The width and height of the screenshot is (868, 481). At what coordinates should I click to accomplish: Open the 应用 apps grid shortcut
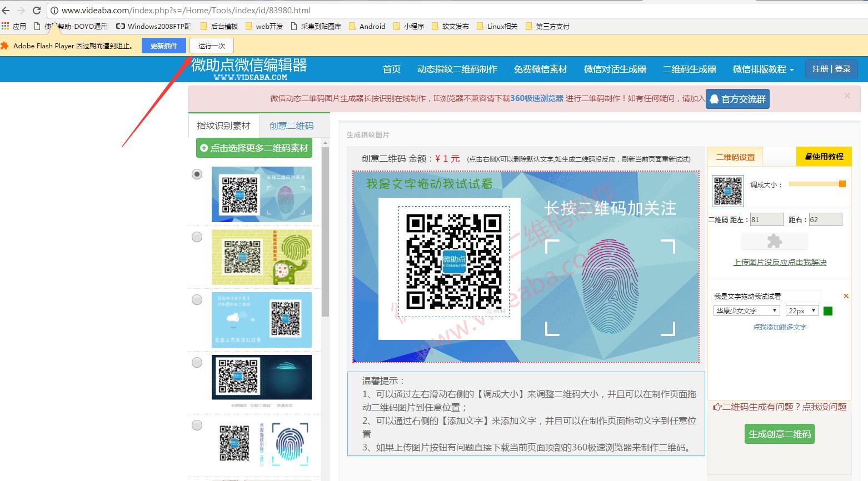point(14,26)
